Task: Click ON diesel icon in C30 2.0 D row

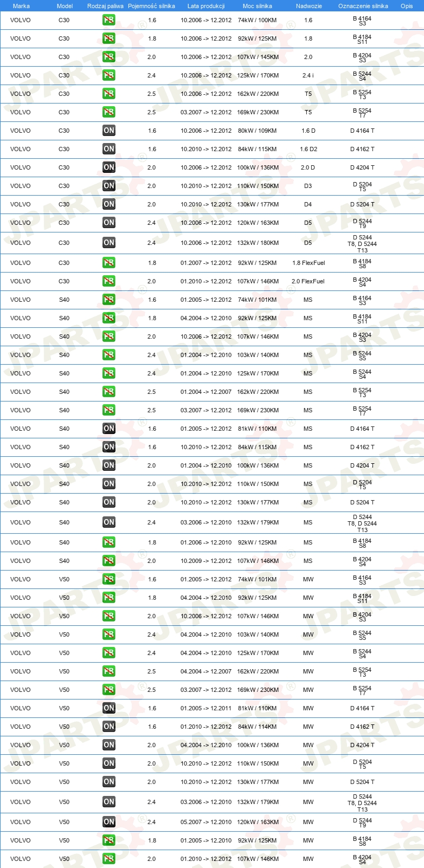Action: pyautogui.click(x=109, y=167)
